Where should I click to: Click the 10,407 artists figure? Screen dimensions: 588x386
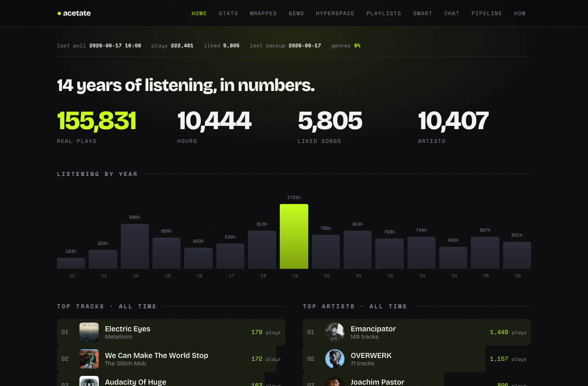click(x=453, y=121)
